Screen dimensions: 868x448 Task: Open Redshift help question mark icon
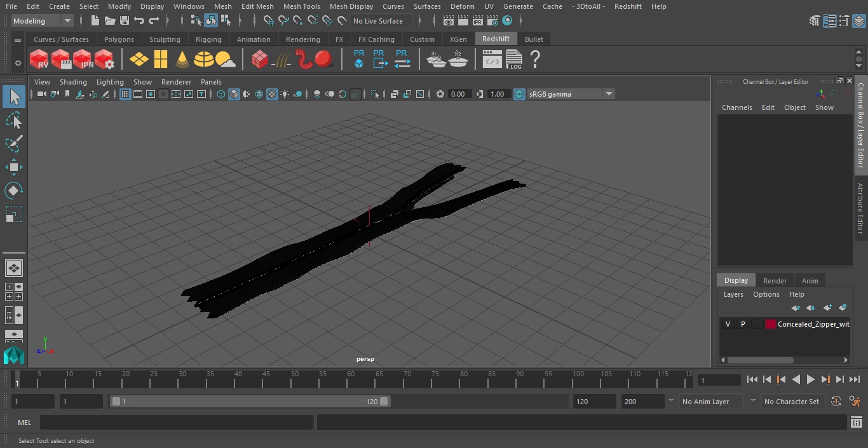coord(535,59)
